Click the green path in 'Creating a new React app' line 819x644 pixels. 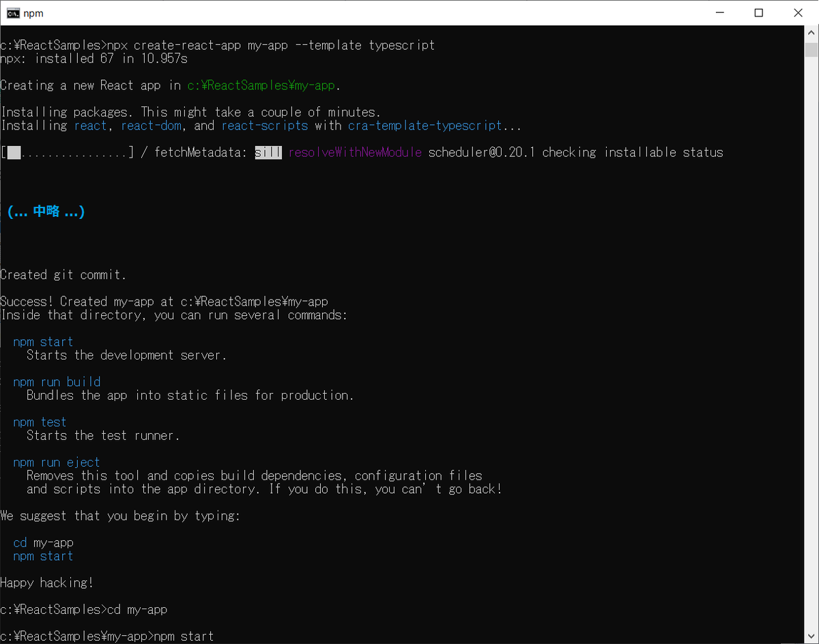(262, 85)
